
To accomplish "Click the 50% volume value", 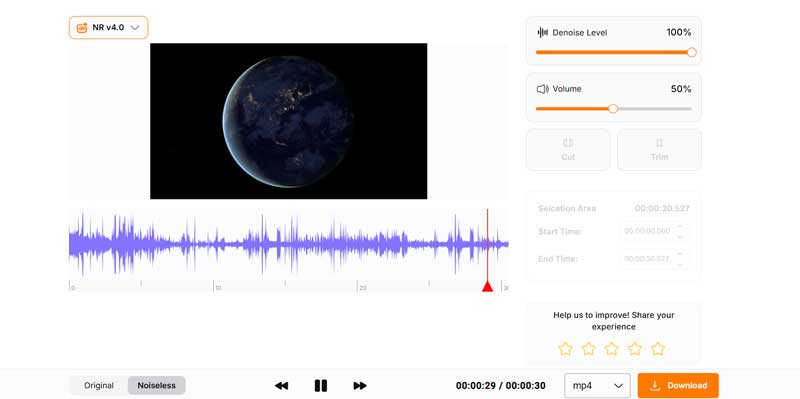I will [681, 89].
